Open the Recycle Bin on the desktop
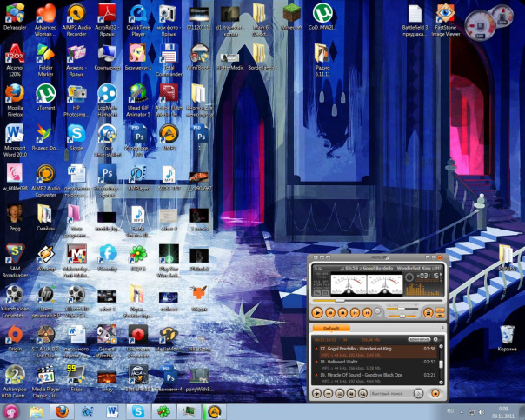 pos(506,333)
